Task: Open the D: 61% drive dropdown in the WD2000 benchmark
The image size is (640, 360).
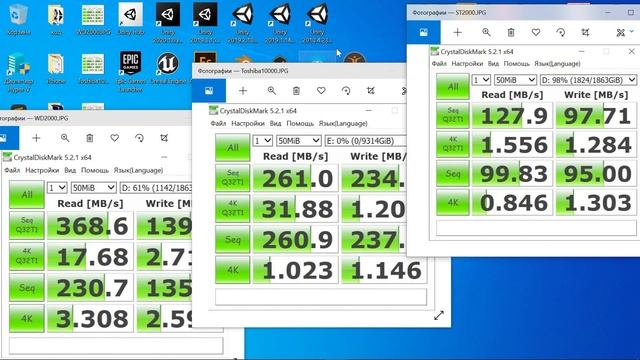Action: pos(156,188)
